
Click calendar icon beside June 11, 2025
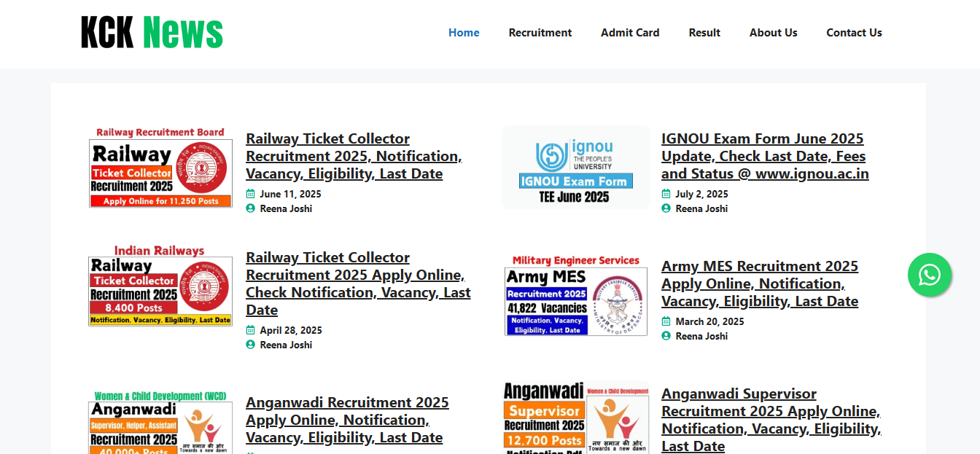coord(251,194)
